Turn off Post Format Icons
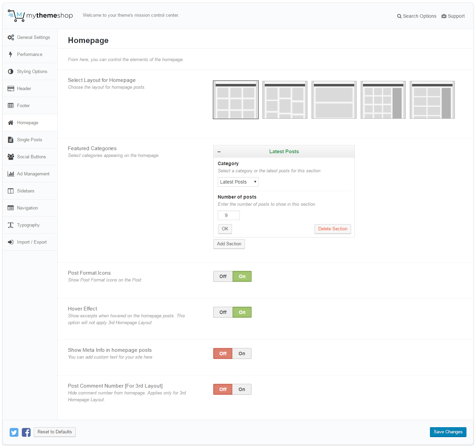This screenshot has width=476, height=448. tap(223, 276)
